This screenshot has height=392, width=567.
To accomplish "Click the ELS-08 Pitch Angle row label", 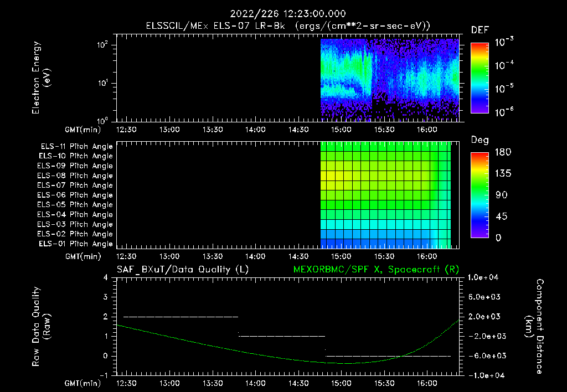I will (75, 176).
